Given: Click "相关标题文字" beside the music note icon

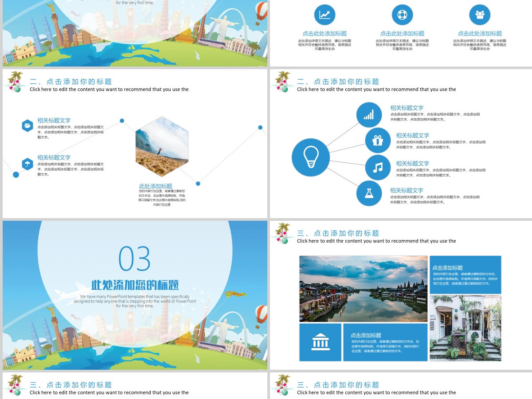Looking at the screenshot, I should [413, 164].
